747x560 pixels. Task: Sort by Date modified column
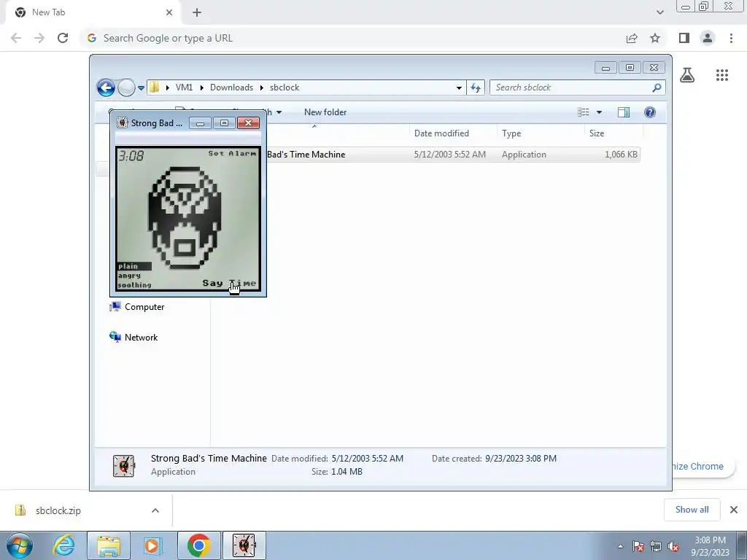click(441, 133)
